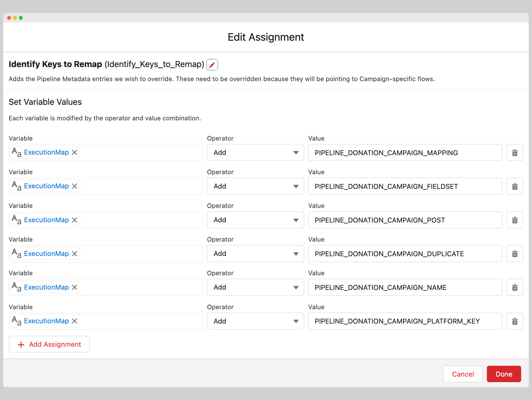
Task: Remove ExecutionMap pill in the MAPPING_FIELDSET row
Action: [75, 186]
